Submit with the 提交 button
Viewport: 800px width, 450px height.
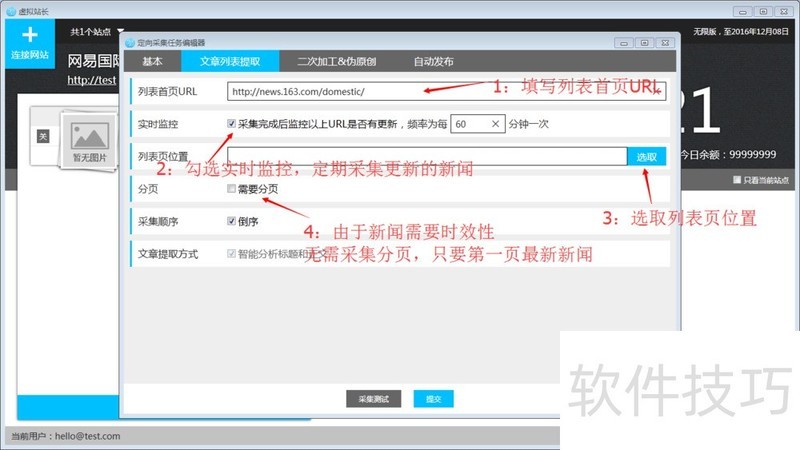click(433, 399)
